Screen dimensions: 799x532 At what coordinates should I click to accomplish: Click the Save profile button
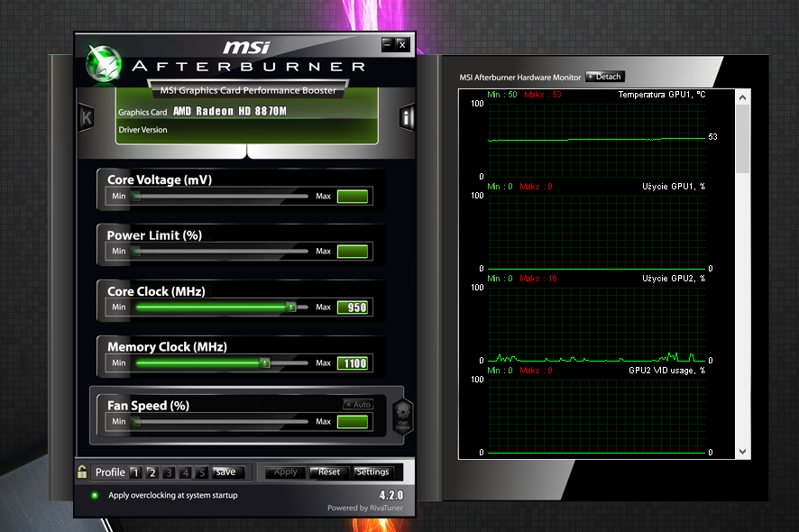coord(228,472)
